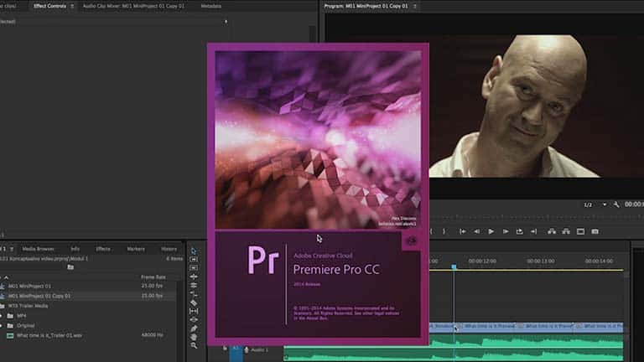Play the Program monitor sequence

(491, 231)
